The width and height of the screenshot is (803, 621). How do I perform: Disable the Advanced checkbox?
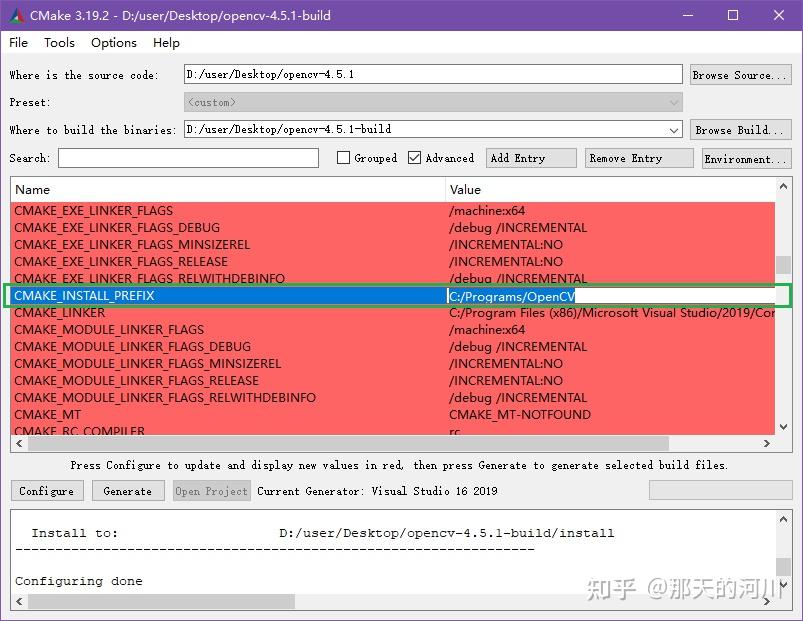click(x=414, y=157)
